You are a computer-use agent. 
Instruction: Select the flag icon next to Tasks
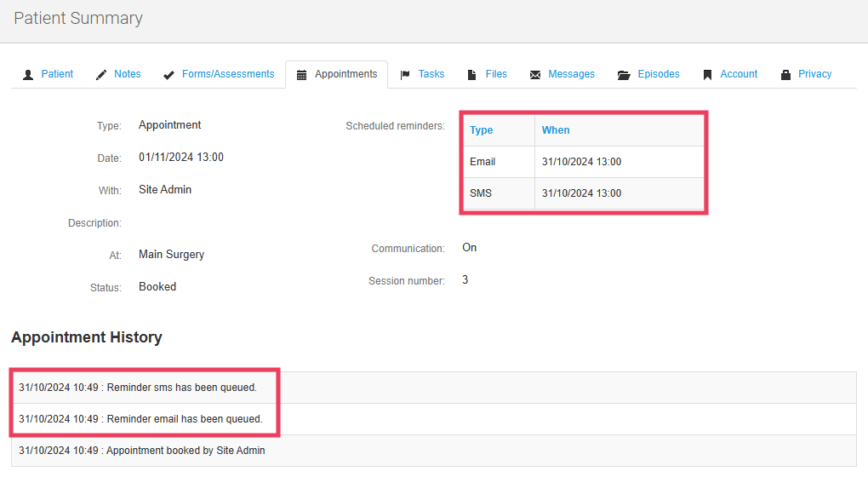point(405,75)
